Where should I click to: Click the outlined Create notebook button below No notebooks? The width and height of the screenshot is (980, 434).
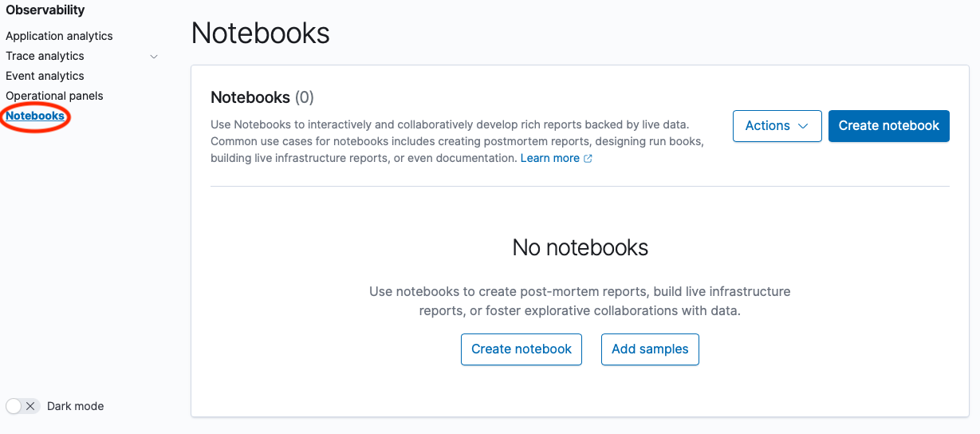tap(521, 349)
